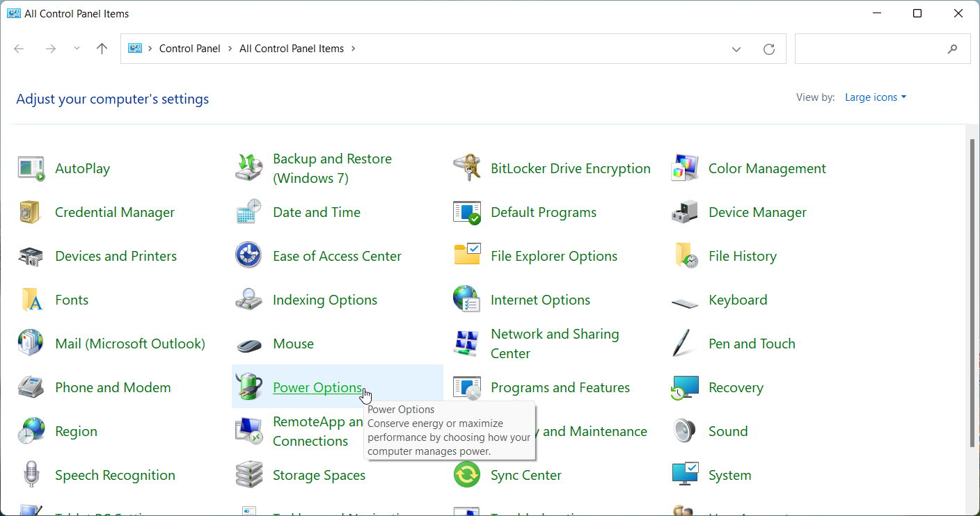This screenshot has width=980, height=516.
Task: Refresh the Control Panel view
Action: coord(769,49)
